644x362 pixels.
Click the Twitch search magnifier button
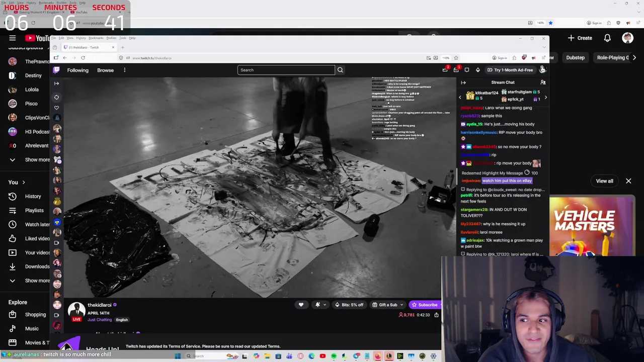tap(340, 70)
